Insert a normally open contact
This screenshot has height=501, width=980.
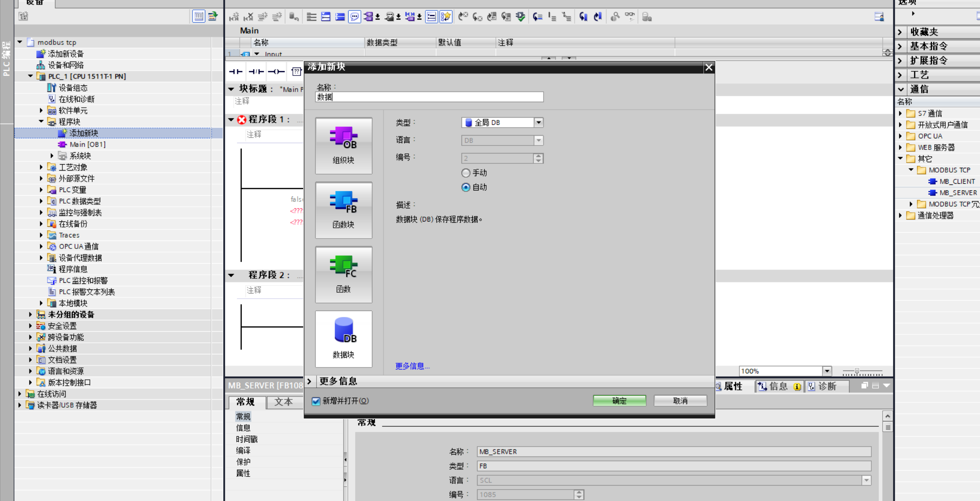click(x=236, y=72)
